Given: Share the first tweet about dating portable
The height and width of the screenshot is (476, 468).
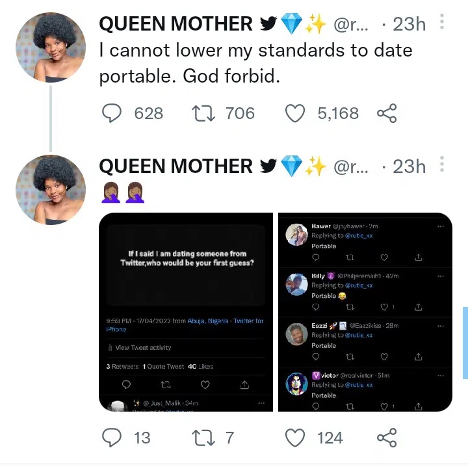Looking at the screenshot, I should [x=386, y=114].
